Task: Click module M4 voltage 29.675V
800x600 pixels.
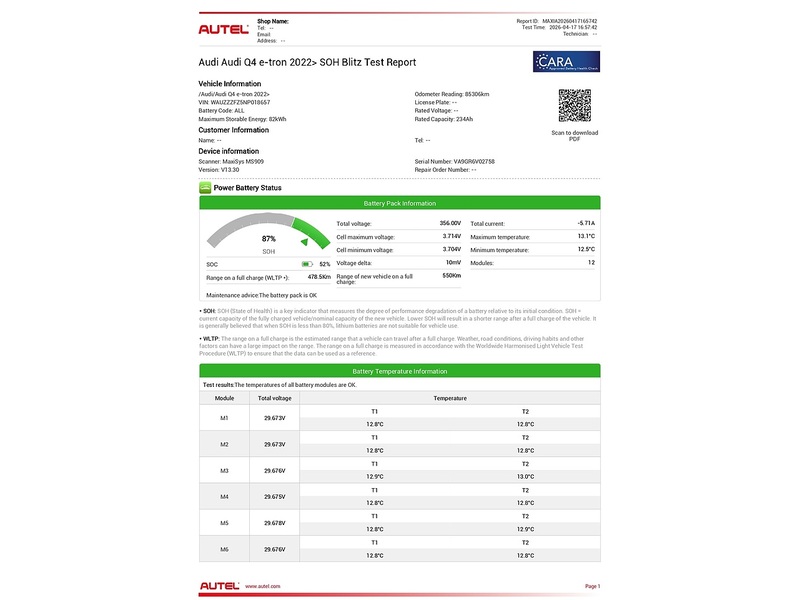Action: [274, 496]
